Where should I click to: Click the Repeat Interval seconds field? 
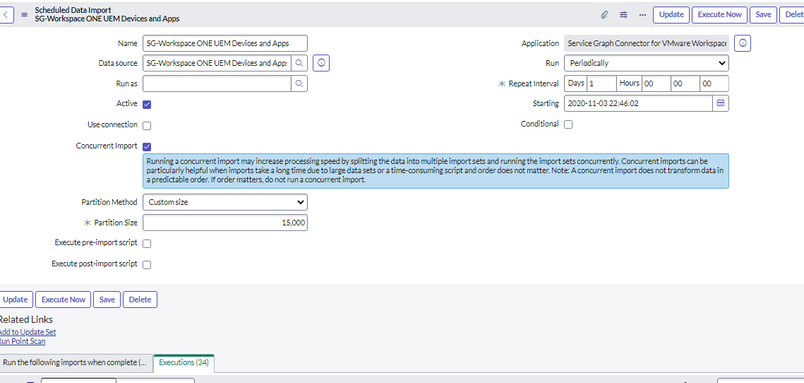(714, 84)
